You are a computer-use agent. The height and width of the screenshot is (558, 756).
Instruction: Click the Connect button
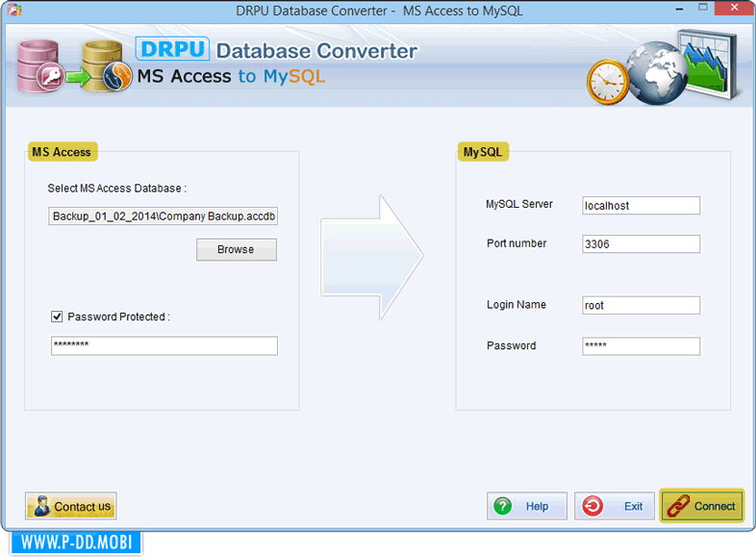click(702, 506)
